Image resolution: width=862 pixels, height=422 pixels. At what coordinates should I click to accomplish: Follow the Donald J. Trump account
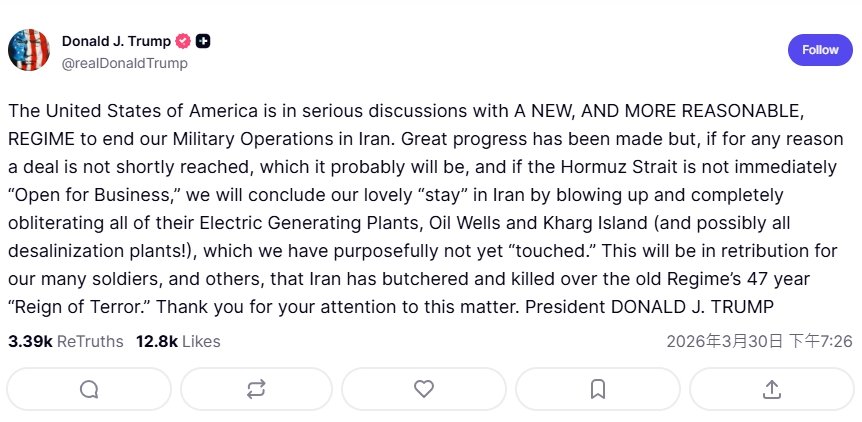pos(820,50)
